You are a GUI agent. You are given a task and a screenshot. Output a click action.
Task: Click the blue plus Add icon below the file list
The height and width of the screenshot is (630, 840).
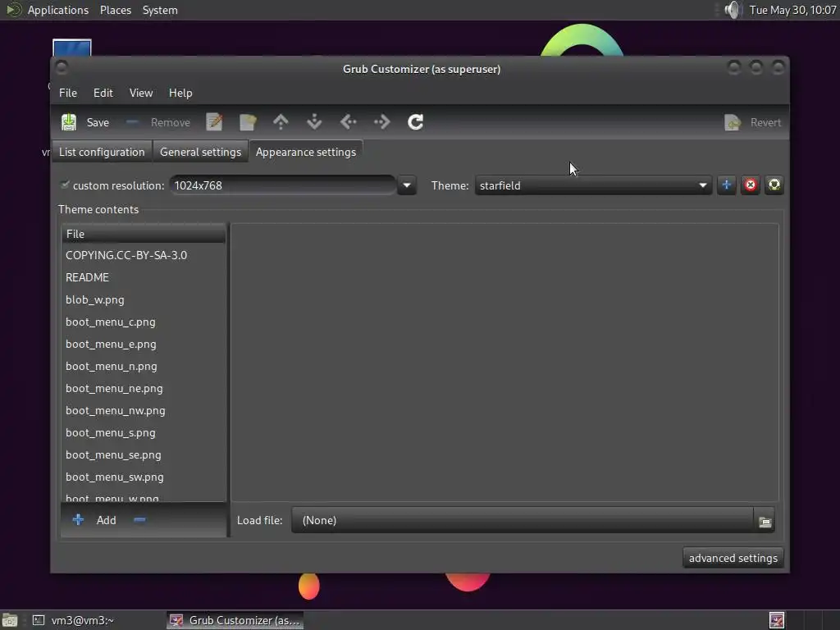[x=78, y=519]
